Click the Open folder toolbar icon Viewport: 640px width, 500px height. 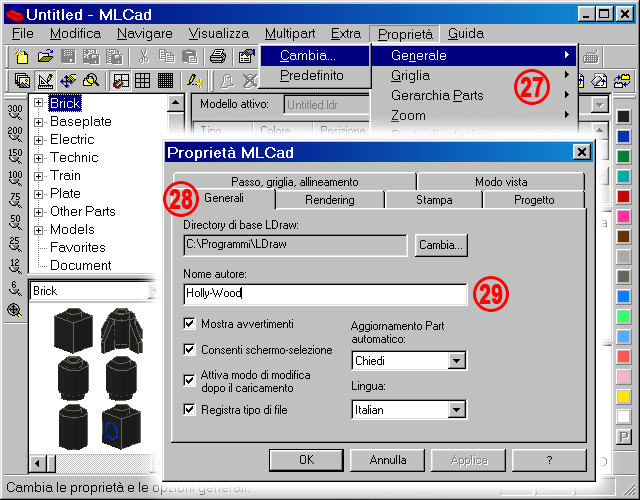(x=46, y=57)
